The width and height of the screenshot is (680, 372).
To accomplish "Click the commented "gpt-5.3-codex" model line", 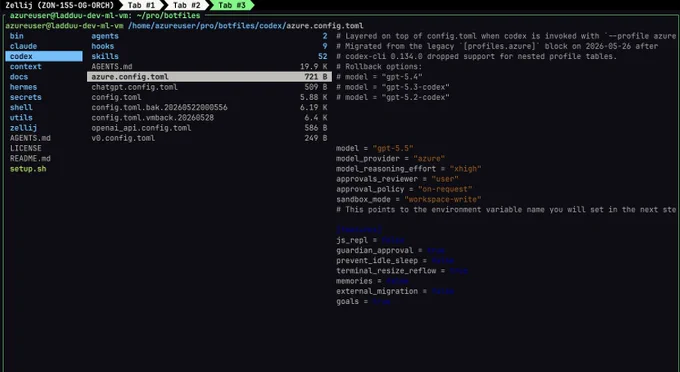I will (393, 87).
